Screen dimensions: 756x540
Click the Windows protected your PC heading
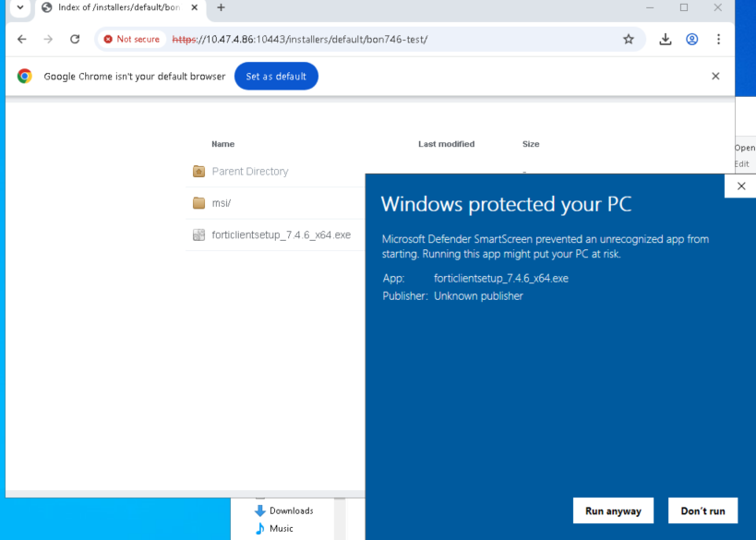coord(506,204)
